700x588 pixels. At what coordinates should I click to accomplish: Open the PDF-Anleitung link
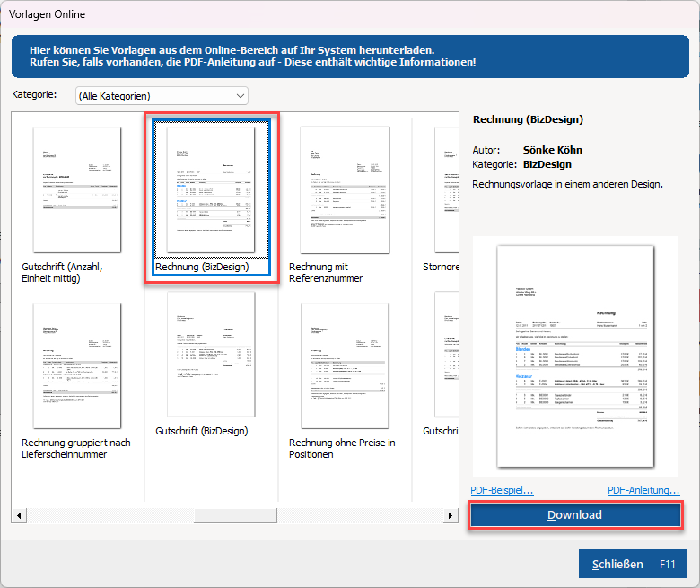coord(643,490)
